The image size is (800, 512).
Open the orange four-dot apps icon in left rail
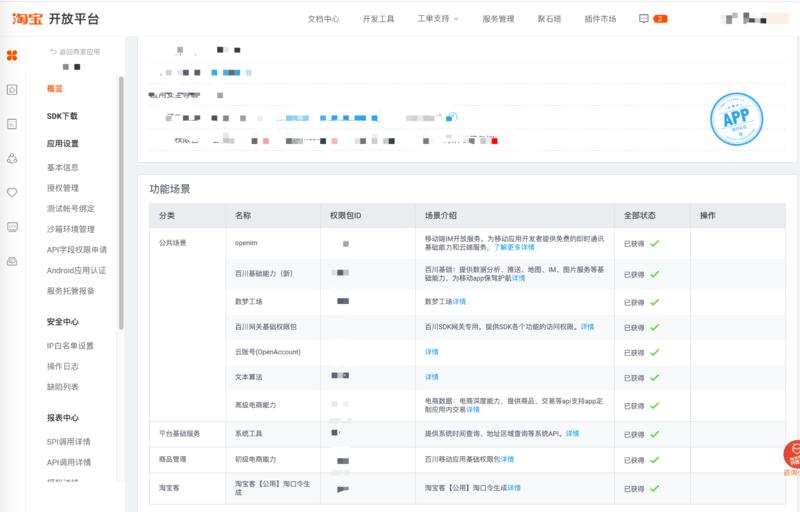pos(12,55)
